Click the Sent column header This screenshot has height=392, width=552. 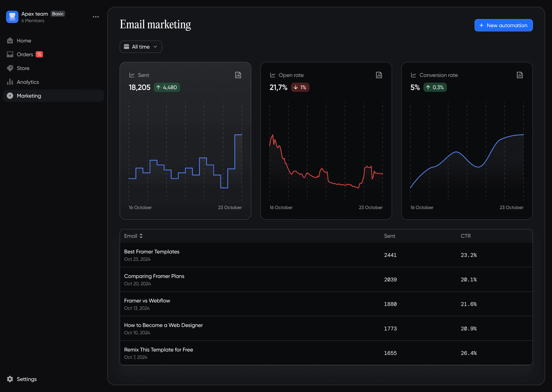point(389,236)
